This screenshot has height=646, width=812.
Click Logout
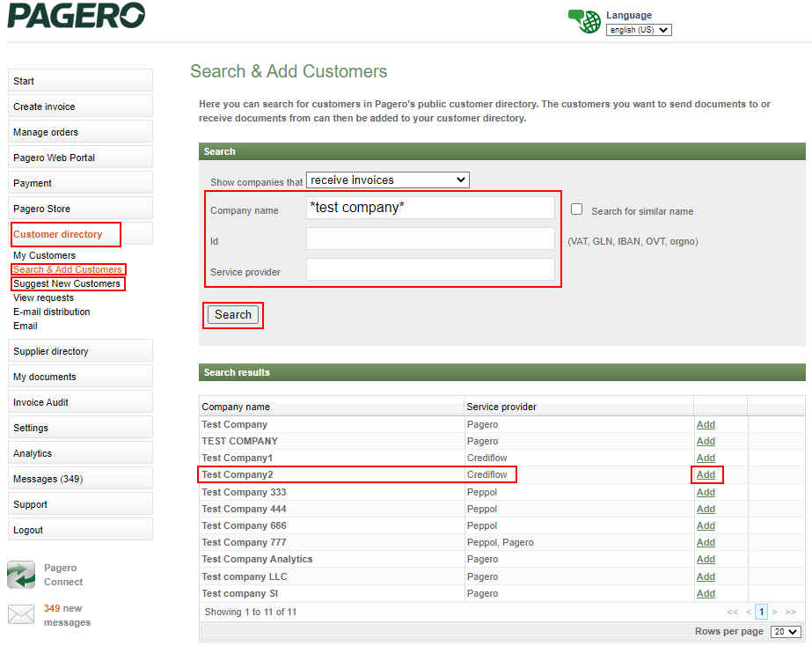click(80, 530)
